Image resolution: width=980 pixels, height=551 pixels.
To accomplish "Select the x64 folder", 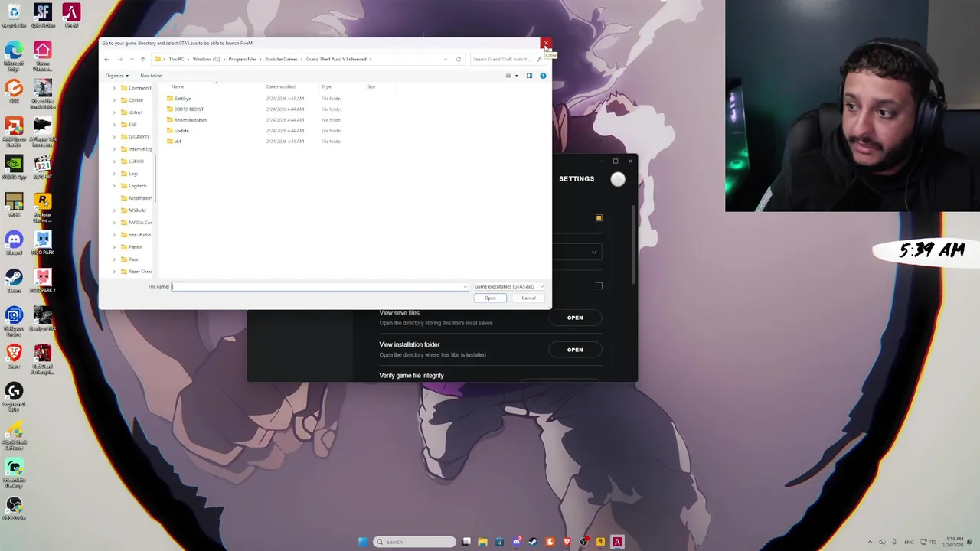I will (x=177, y=142).
